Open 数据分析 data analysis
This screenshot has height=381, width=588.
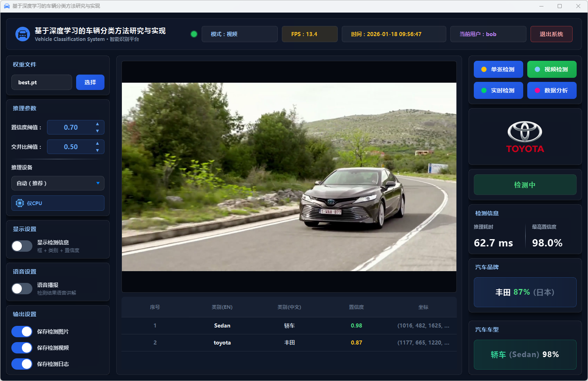(552, 90)
